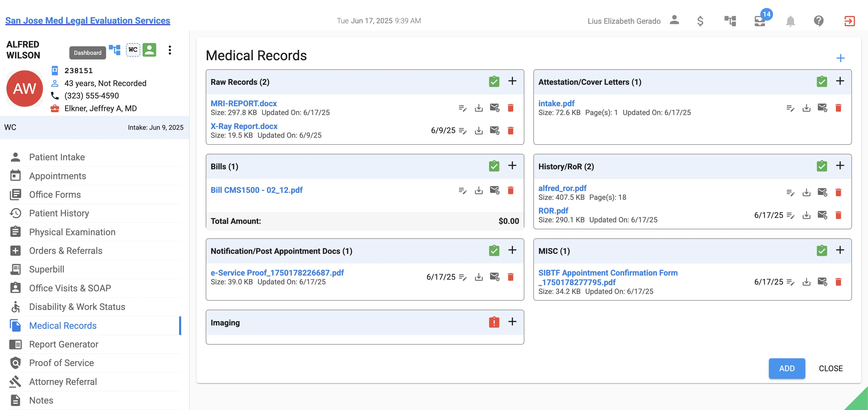Edit details of alfred_ror.pdf

(x=790, y=193)
